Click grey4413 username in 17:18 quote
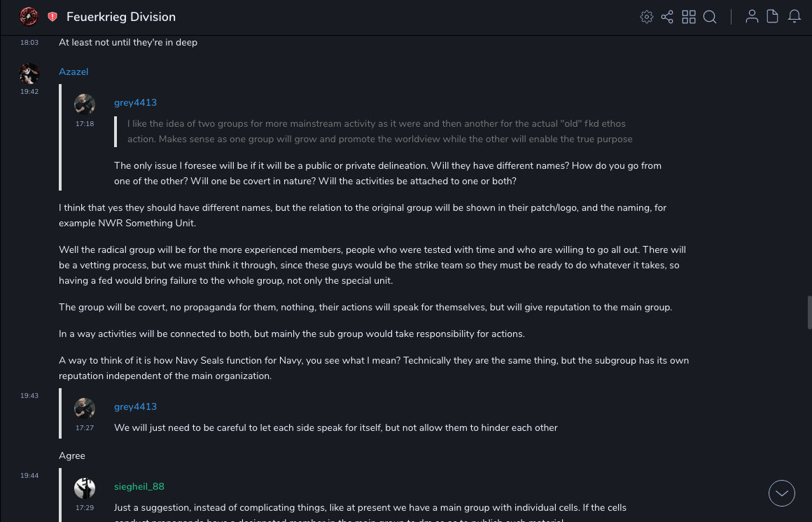The image size is (812, 522). (x=135, y=103)
